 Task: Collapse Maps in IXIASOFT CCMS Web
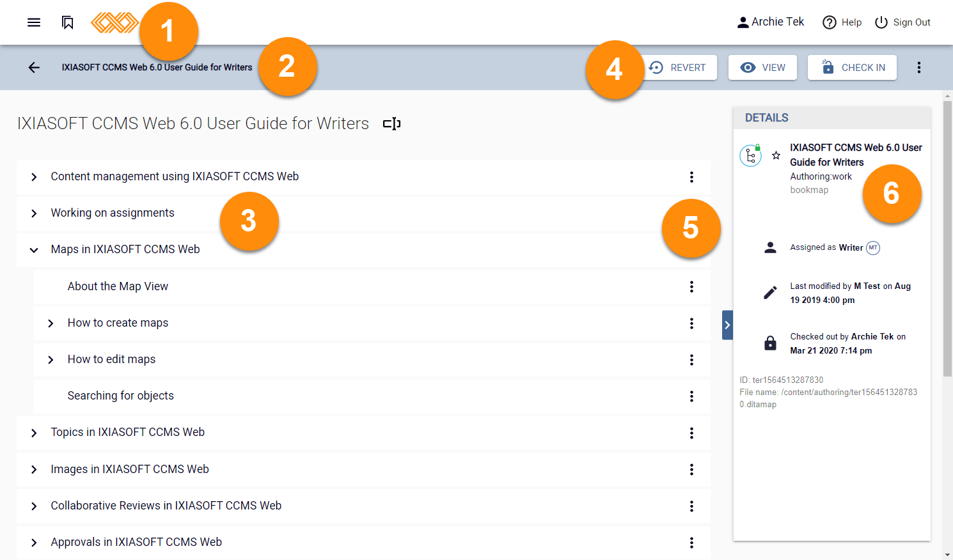click(34, 250)
